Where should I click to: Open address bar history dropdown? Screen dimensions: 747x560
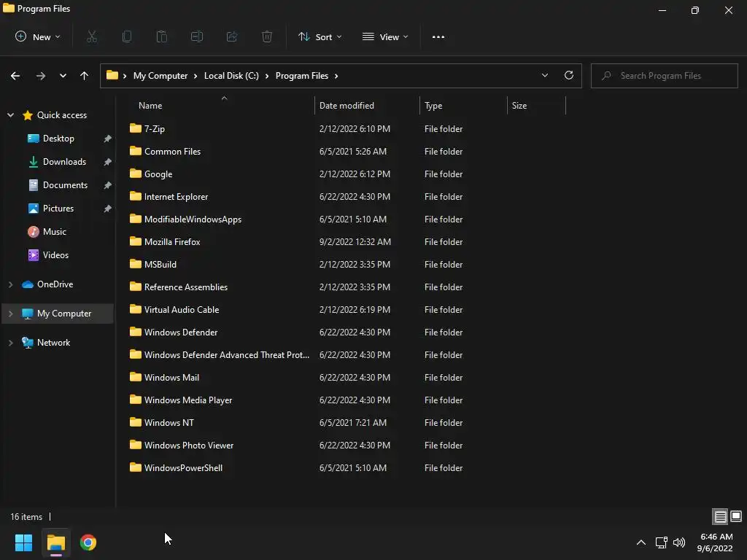click(544, 75)
